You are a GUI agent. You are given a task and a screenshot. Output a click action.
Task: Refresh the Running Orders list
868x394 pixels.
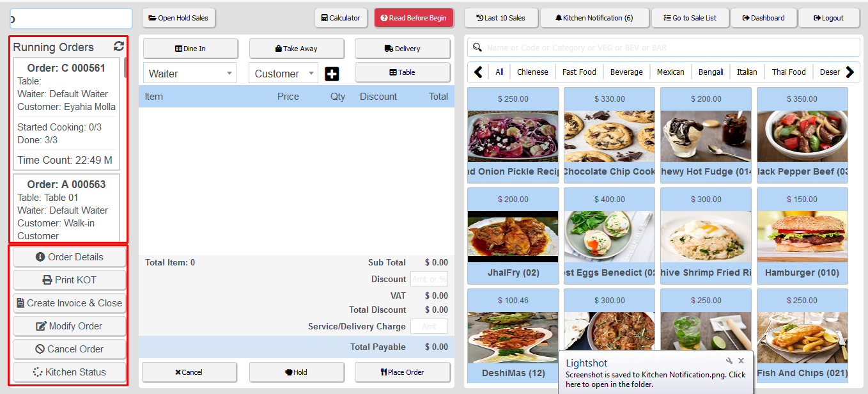tap(119, 46)
